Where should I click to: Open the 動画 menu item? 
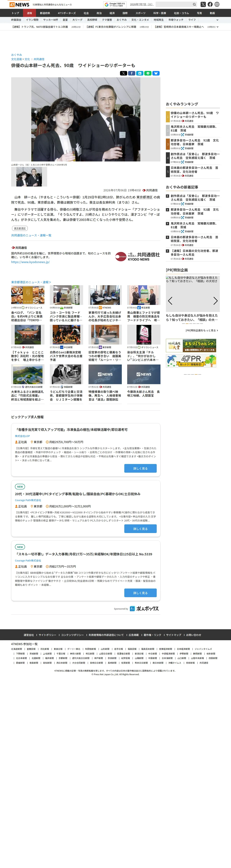[212, 13]
